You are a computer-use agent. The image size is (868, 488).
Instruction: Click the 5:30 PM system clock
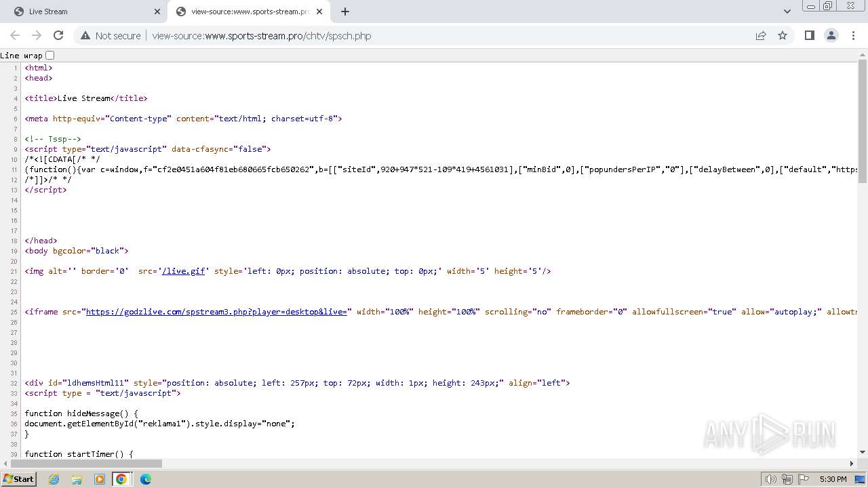tap(833, 479)
